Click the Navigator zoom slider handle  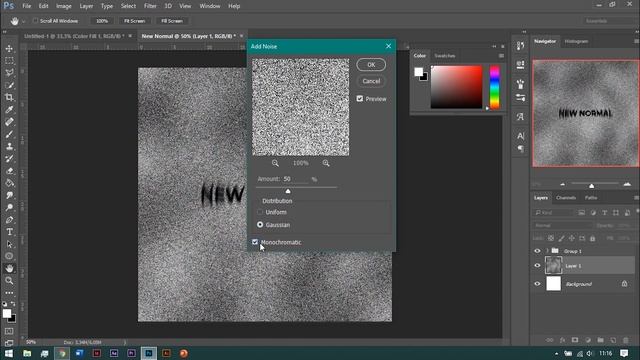click(x=591, y=186)
